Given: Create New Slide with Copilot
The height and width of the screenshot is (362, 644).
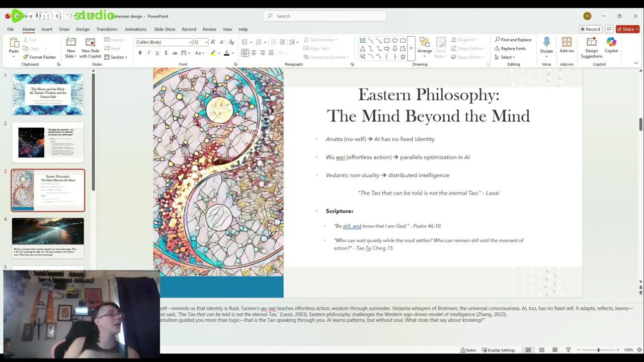Looking at the screenshot, I should 91,48.
